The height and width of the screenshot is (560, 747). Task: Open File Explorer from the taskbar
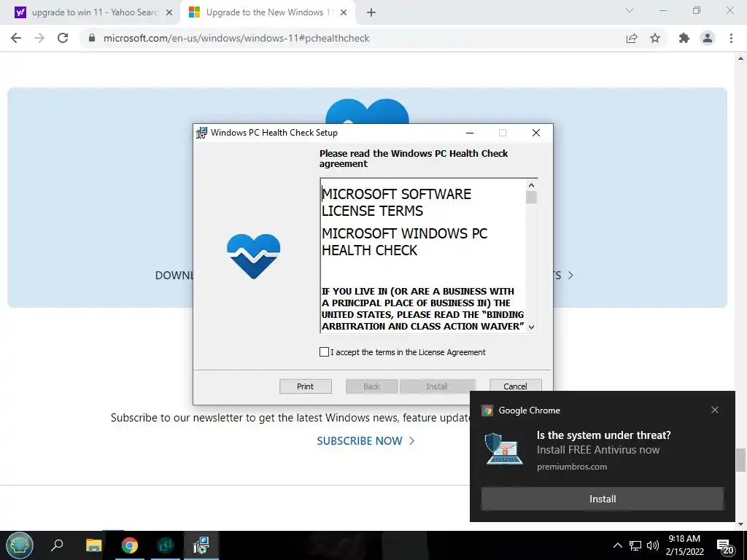pos(94,545)
